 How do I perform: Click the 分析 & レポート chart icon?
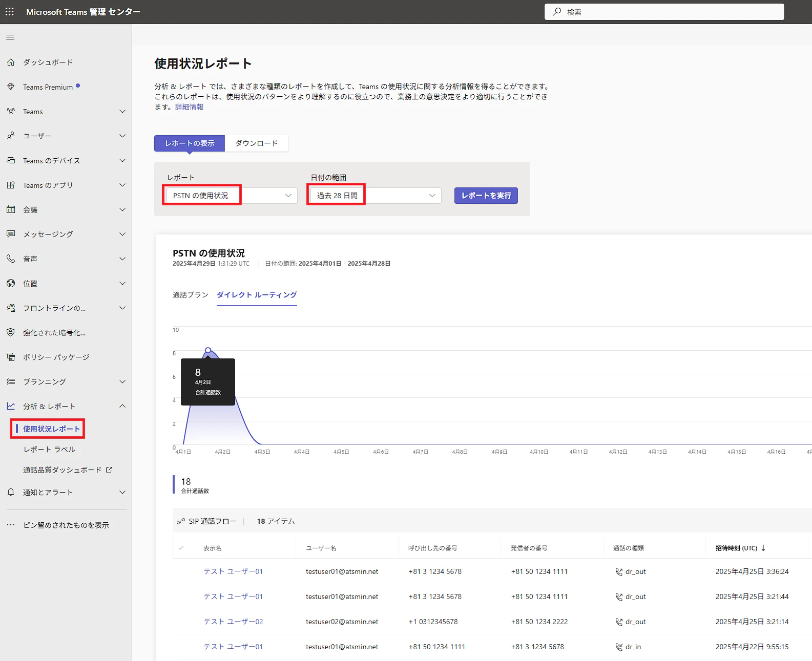(x=11, y=406)
